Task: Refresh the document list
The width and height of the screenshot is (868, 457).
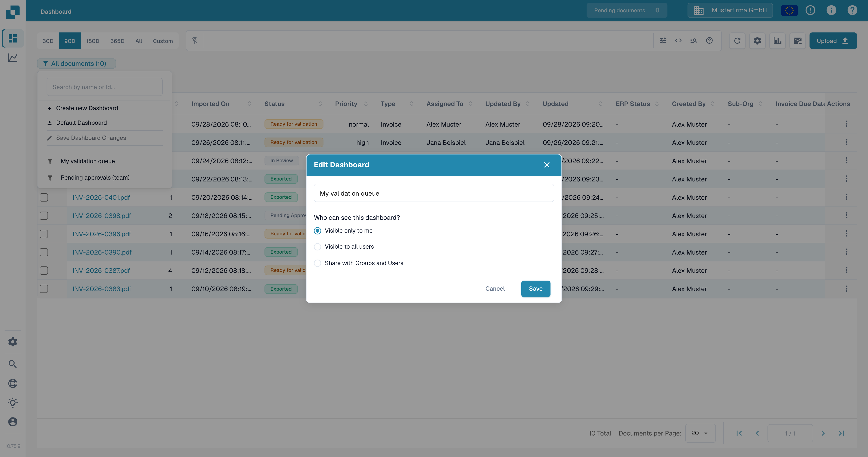Action: coord(737,41)
